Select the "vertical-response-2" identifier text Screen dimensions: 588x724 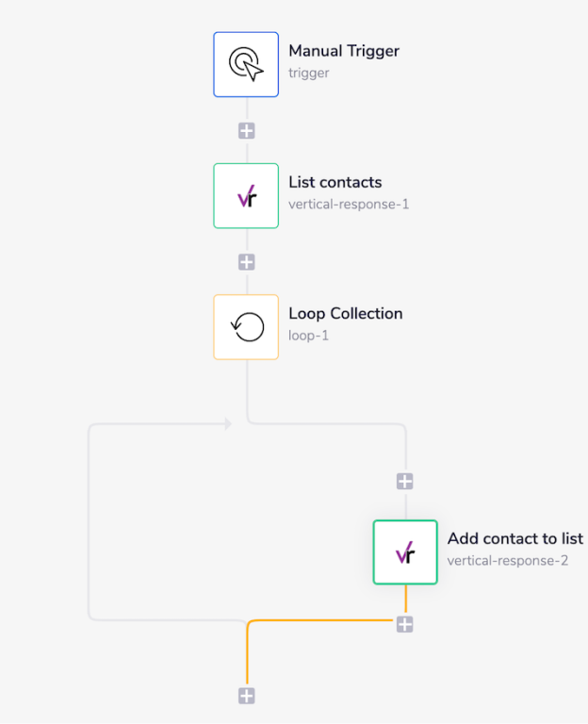tap(508, 560)
